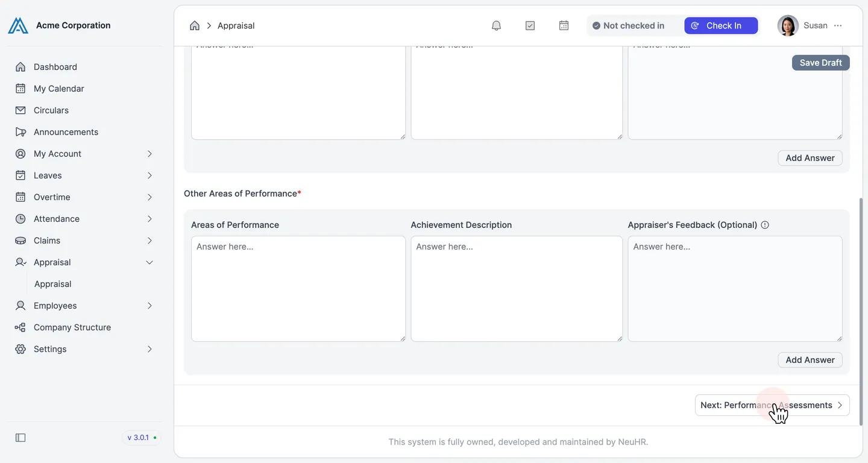Focus the Appraiser's Feedback answer box
The image size is (868, 463).
[x=735, y=289]
